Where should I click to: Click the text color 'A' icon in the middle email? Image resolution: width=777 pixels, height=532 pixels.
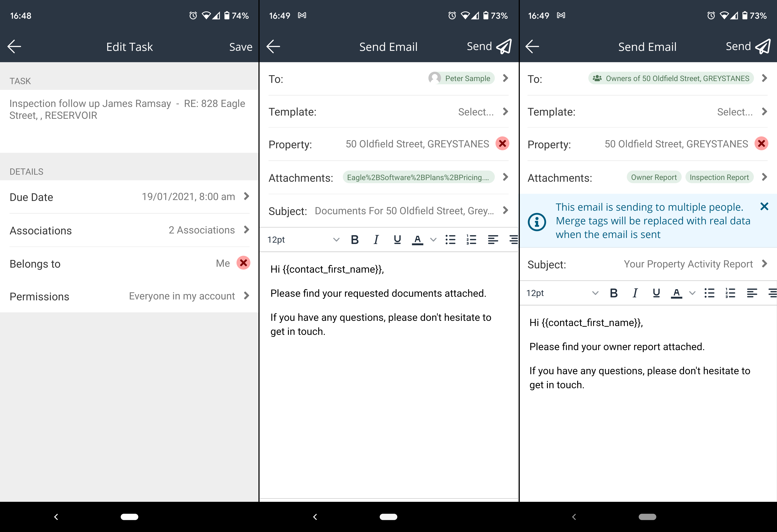pos(417,240)
